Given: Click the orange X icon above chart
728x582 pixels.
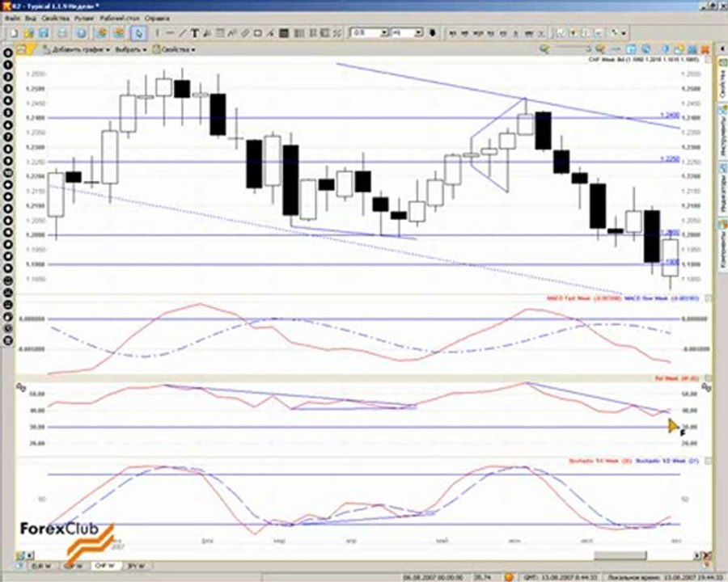Looking at the screenshot, I should 705,49.
